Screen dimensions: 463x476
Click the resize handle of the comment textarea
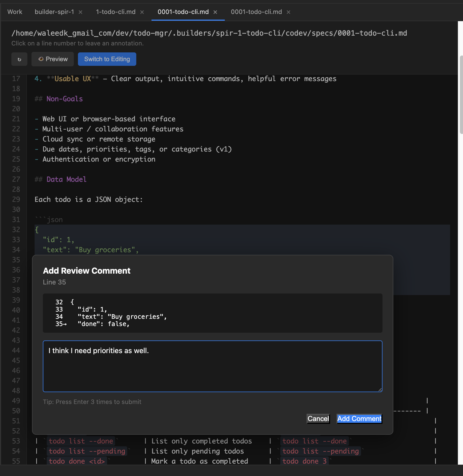[x=380, y=390]
